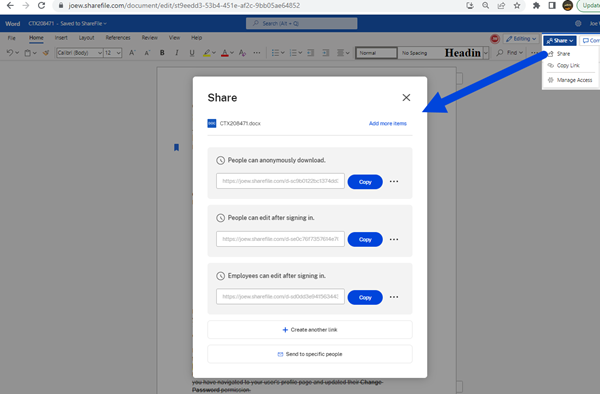Open the View tab

coord(174,38)
